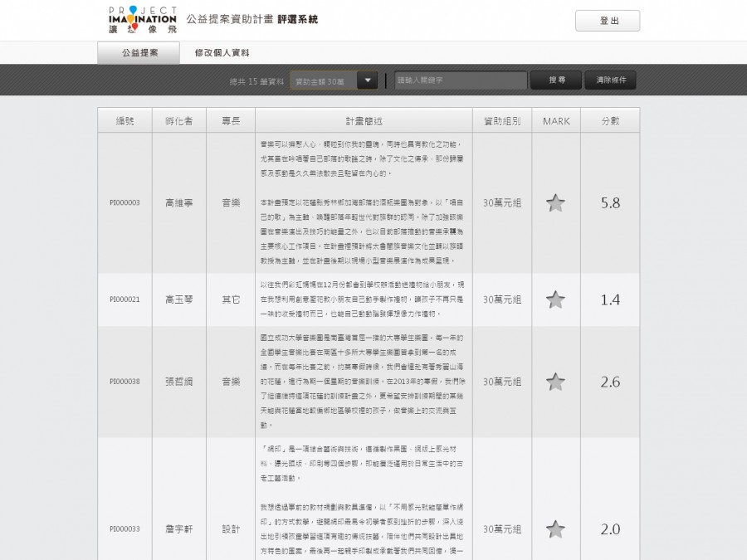
Task: Click incubator name 高維亭
Action: [178, 202]
